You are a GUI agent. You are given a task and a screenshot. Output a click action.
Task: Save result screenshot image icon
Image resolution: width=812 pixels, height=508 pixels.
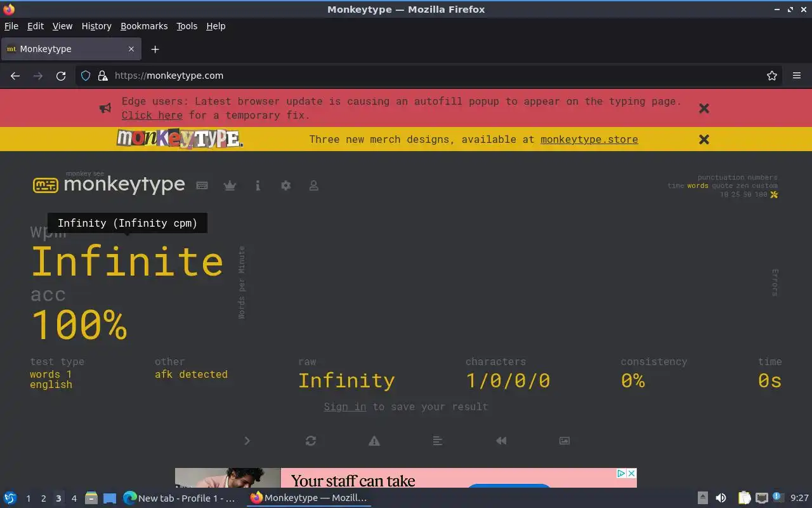[x=565, y=441]
